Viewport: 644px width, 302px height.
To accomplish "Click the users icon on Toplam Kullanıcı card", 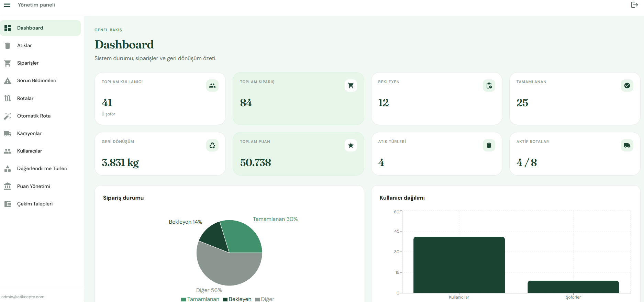I will point(212,86).
